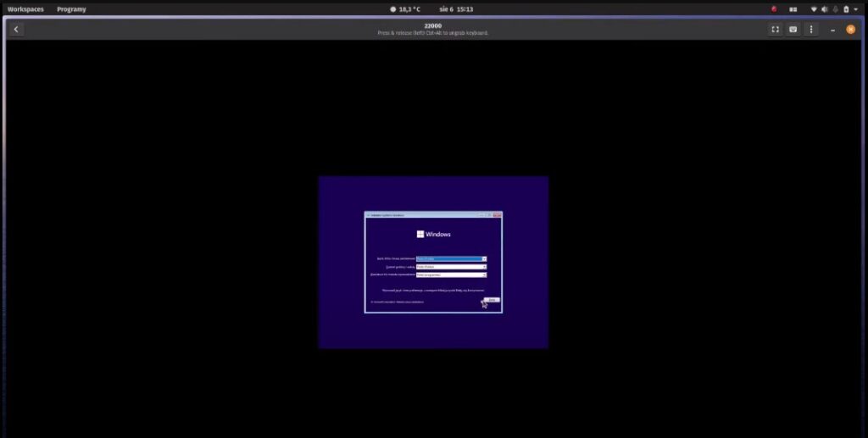Click the red recording indicator in the top bar

point(774,9)
